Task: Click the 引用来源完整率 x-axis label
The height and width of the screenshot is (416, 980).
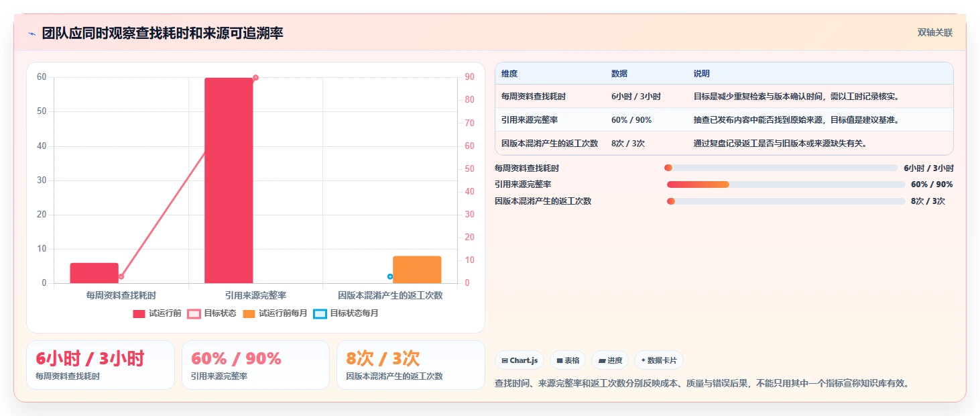Action: coord(255,295)
